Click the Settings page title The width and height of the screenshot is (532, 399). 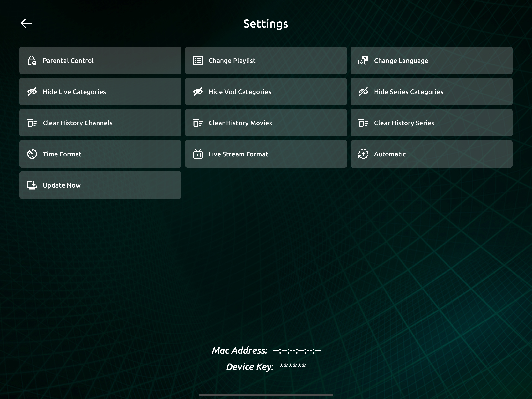tap(266, 24)
